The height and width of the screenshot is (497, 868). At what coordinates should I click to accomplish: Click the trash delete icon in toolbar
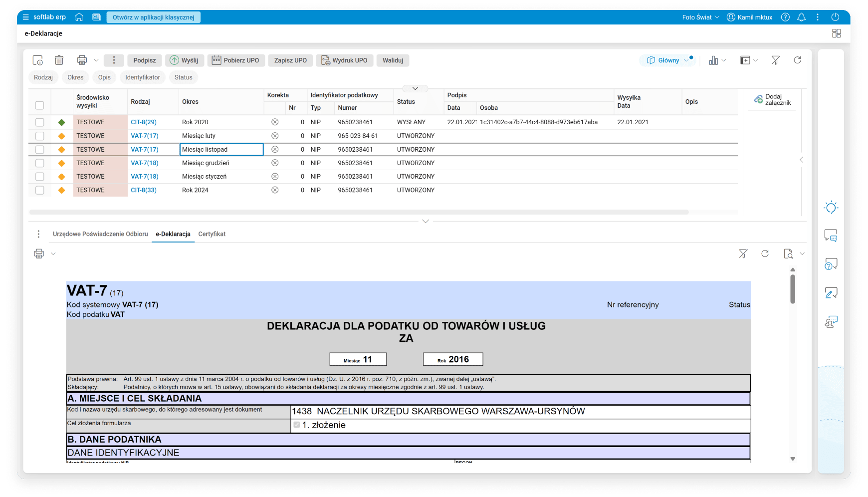coord(59,60)
